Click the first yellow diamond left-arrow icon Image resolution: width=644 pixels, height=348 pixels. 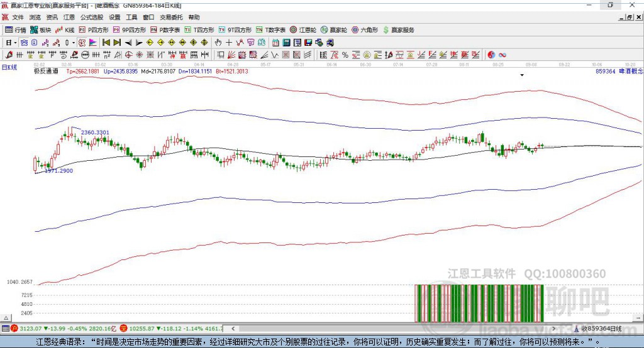point(150,43)
